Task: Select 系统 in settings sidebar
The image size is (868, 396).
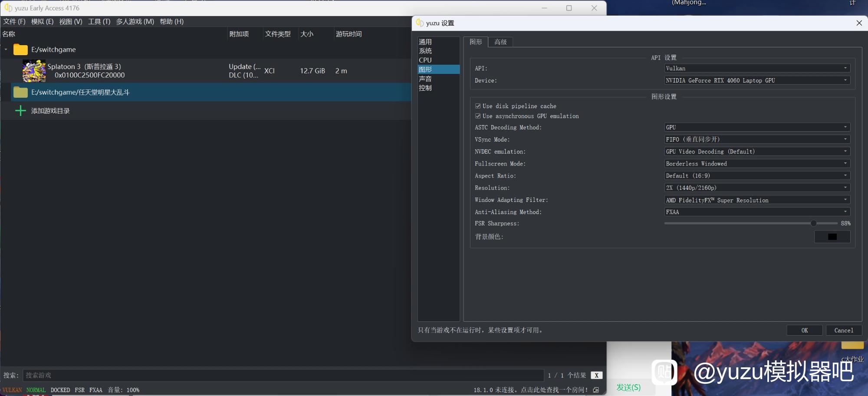Action: tap(438, 51)
